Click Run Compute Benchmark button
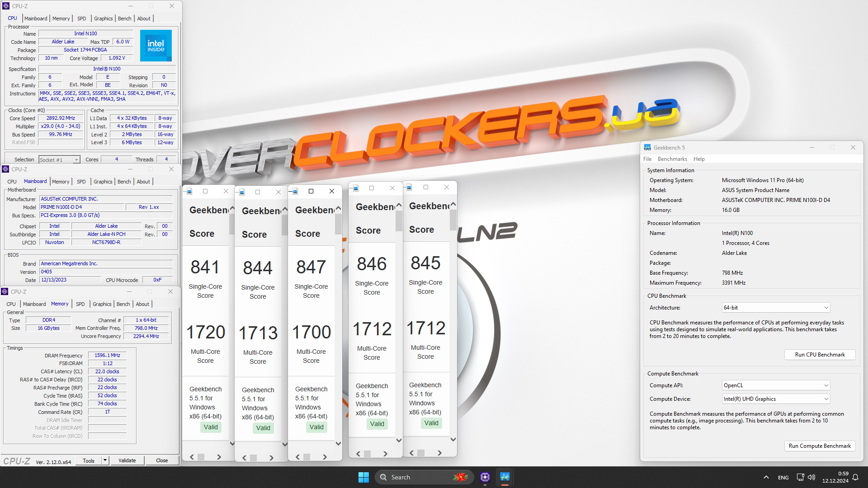 [x=820, y=446]
